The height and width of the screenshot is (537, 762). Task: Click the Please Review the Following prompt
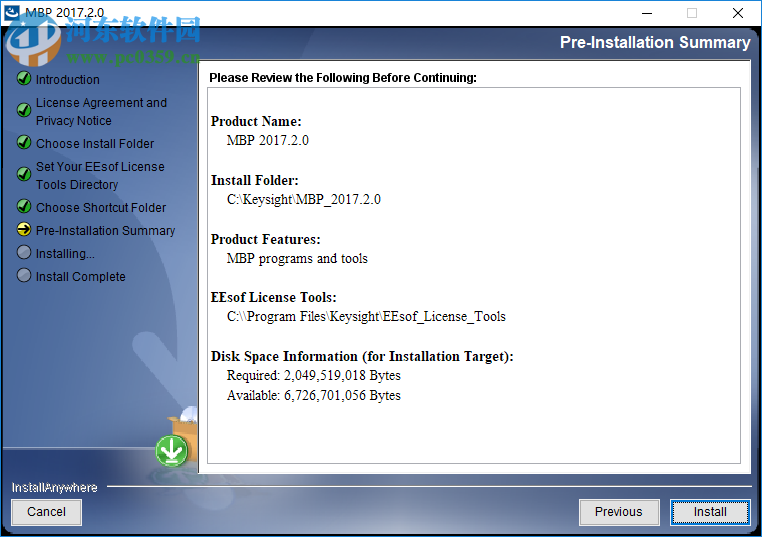click(x=343, y=78)
